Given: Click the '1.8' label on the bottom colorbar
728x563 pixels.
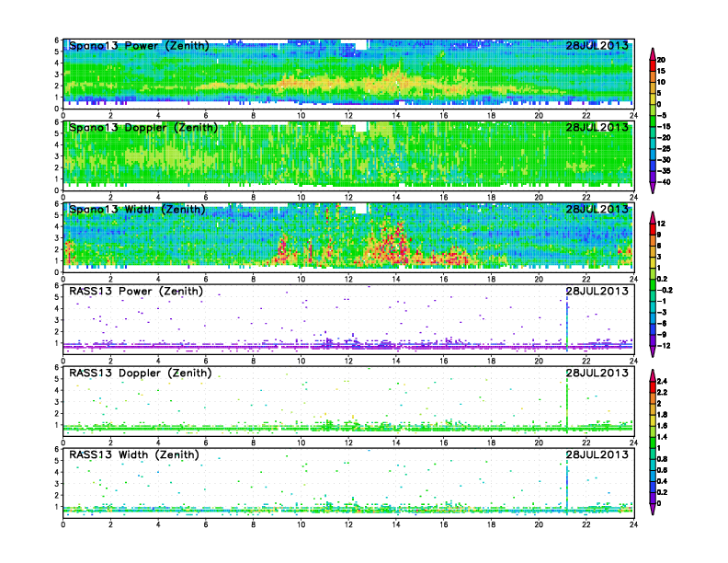Looking at the screenshot, I should (663, 414).
